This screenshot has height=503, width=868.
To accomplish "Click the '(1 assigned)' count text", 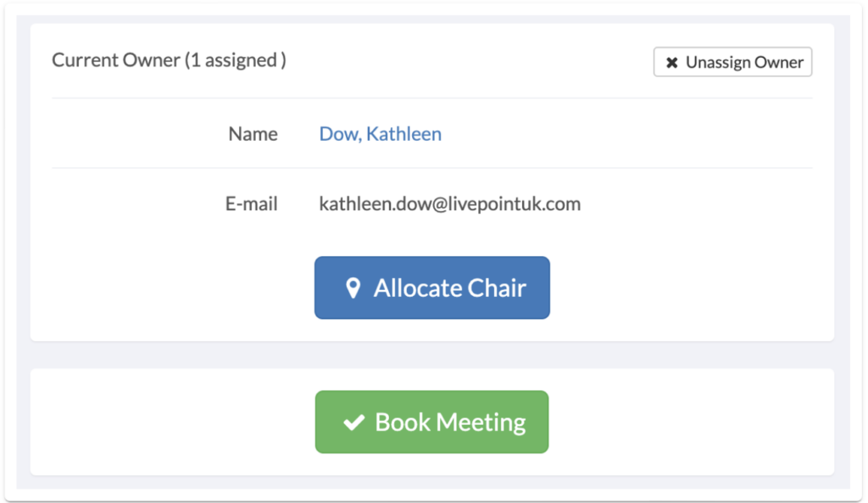I will coord(236,60).
